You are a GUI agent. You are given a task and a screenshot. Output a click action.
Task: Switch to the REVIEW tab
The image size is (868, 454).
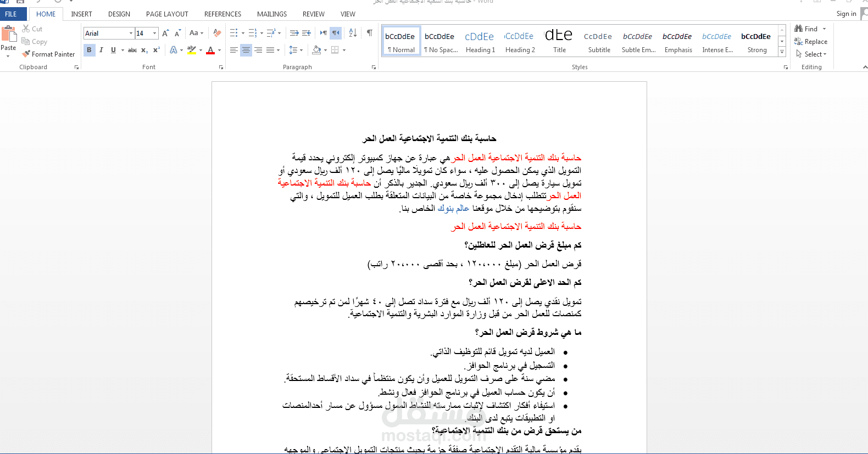(313, 14)
